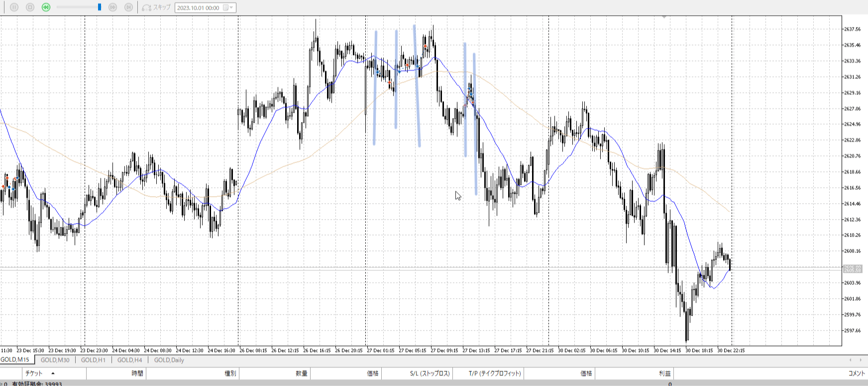Click the step-forward to next bar button
Screen dimensions: 868x386
click(x=128, y=7)
